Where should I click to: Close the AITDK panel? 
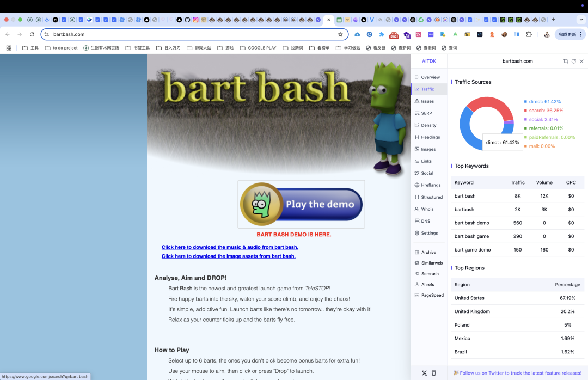pyautogui.click(x=581, y=61)
